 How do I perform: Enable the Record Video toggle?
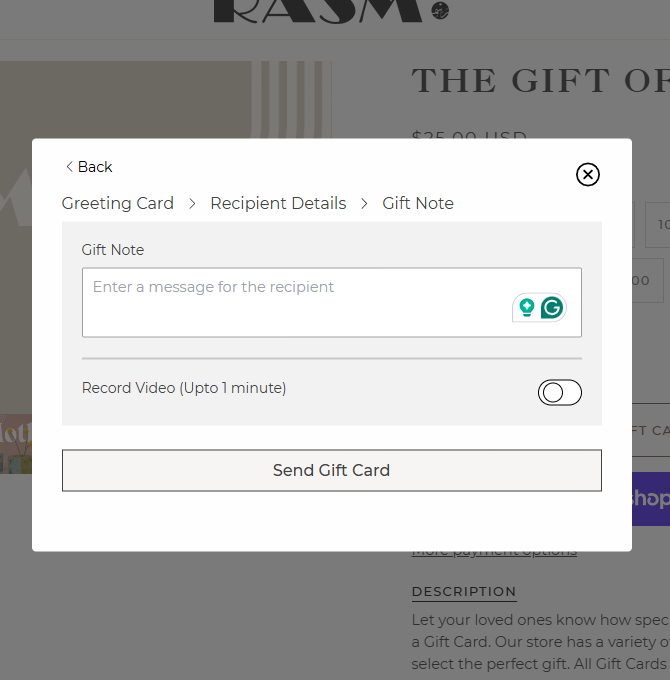click(x=559, y=393)
